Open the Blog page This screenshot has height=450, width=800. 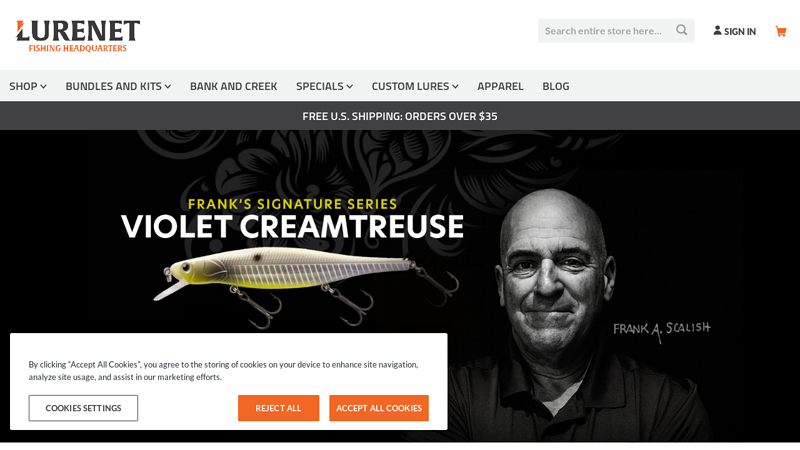tap(556, 86)
